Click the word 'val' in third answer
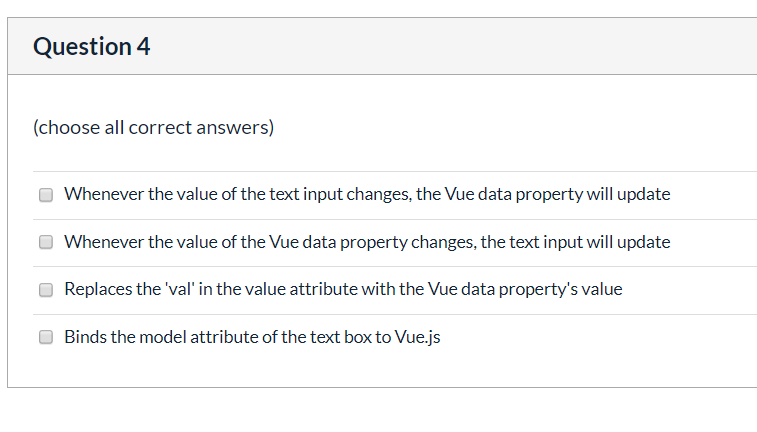This screenshot has height=432, width=757. coord(180,289)
